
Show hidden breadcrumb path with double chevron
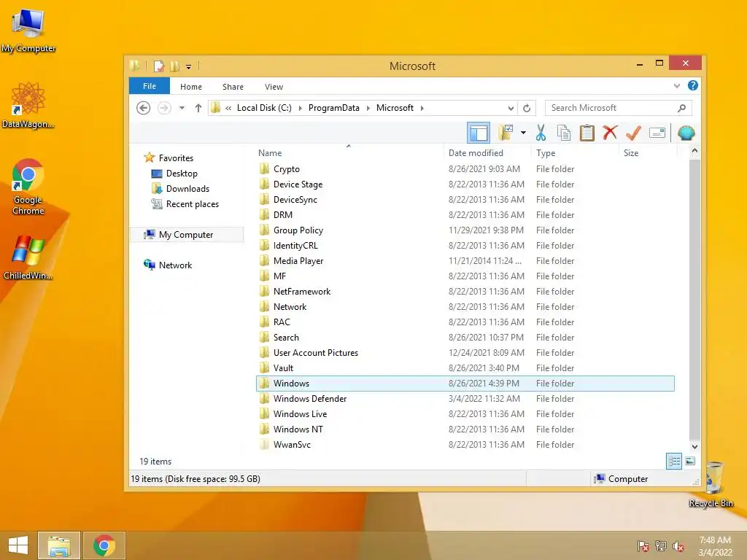[228, 108]
